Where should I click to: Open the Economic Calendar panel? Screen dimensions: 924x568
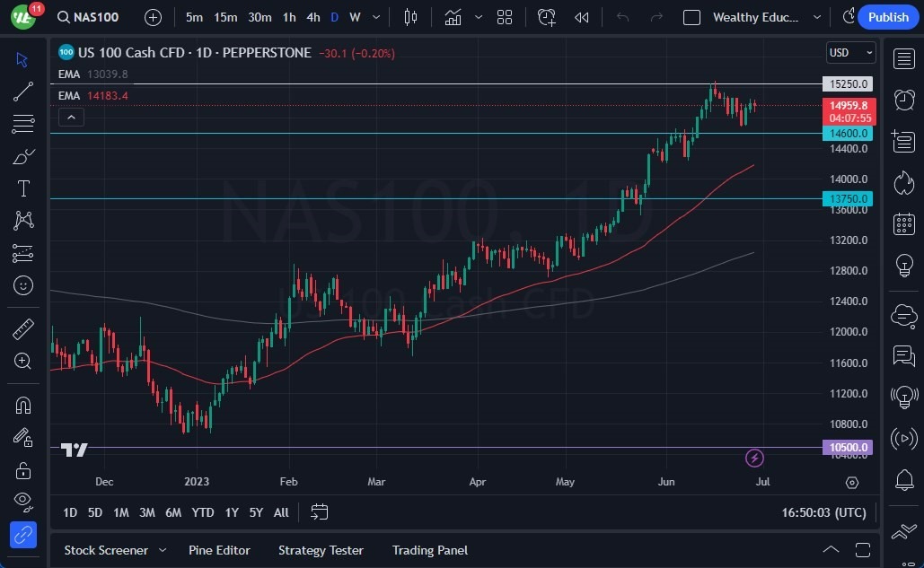point(903,223)
